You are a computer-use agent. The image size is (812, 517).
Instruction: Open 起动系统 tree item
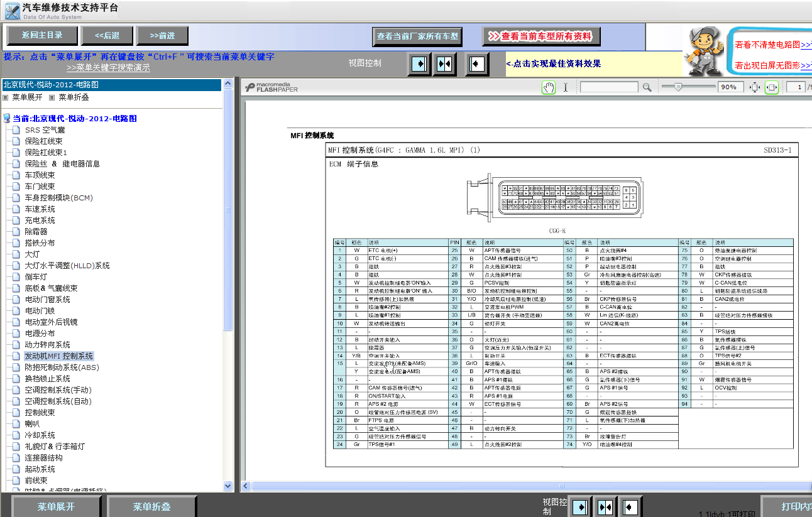click(40, 469)
